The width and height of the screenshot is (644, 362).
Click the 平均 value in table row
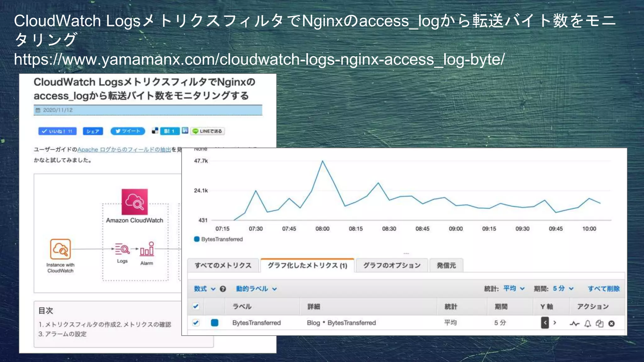(450, 323)
